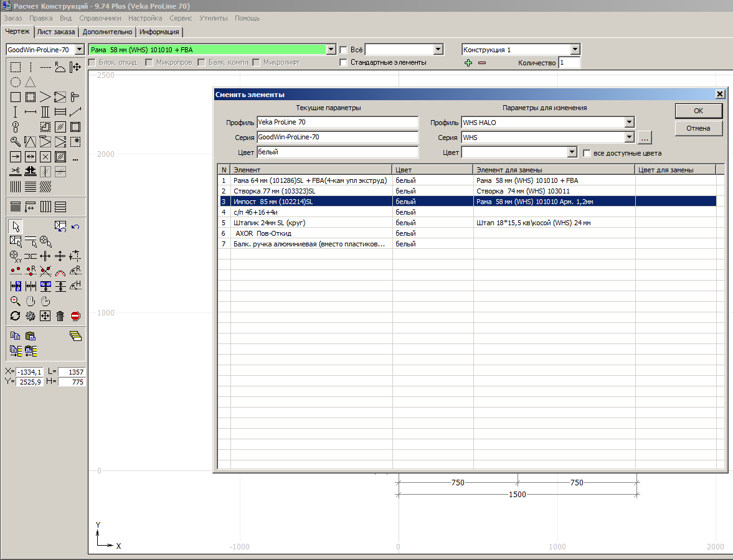Click Створка 74 мм (WHS) 103011 replacement cell
The image size is (733, 560).
[554, 191]
